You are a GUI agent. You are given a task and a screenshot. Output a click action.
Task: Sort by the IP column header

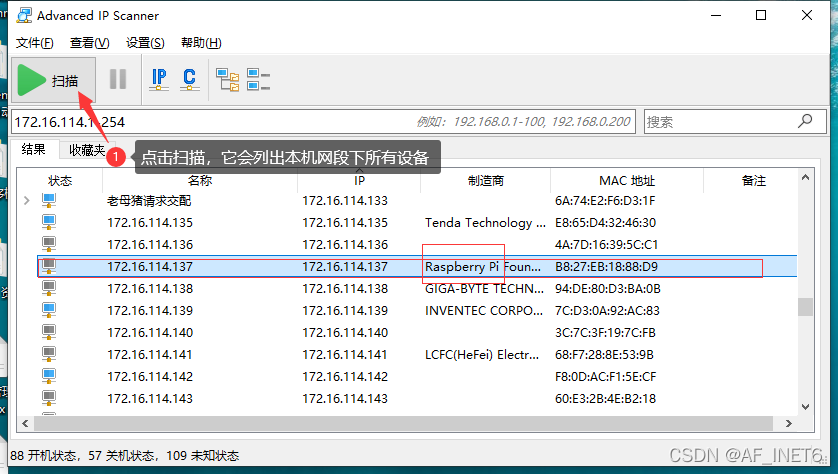tap(359, 181)
